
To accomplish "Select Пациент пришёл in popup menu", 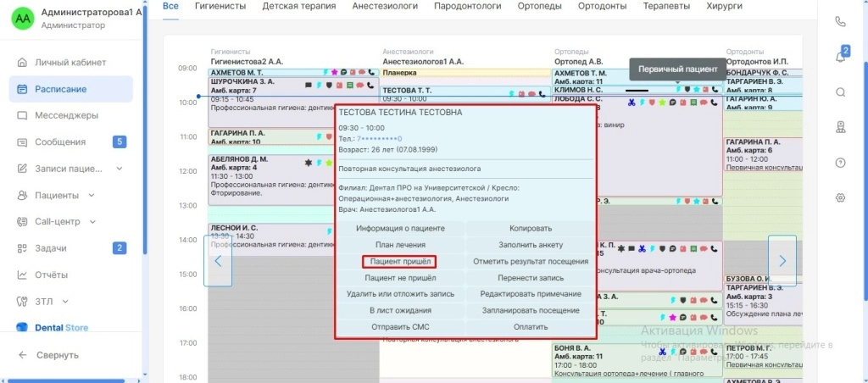I will pos(399,262).
